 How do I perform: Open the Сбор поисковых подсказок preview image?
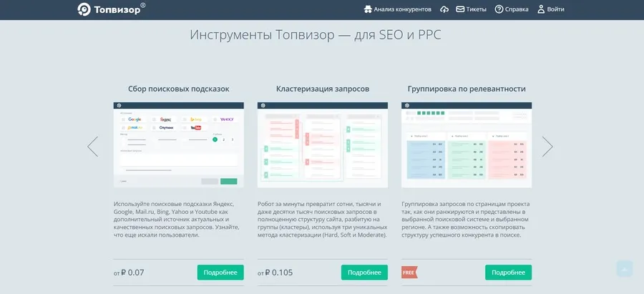coord(179,145)
